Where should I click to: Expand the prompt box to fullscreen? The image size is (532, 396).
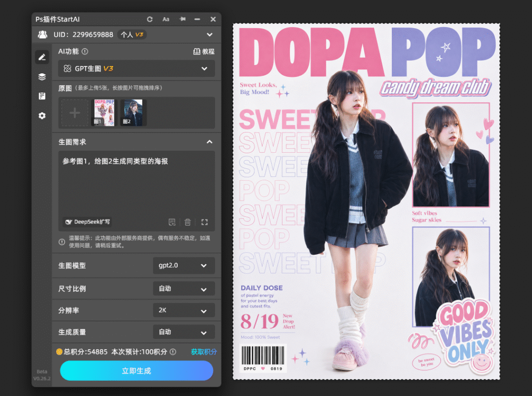point(204,222)
